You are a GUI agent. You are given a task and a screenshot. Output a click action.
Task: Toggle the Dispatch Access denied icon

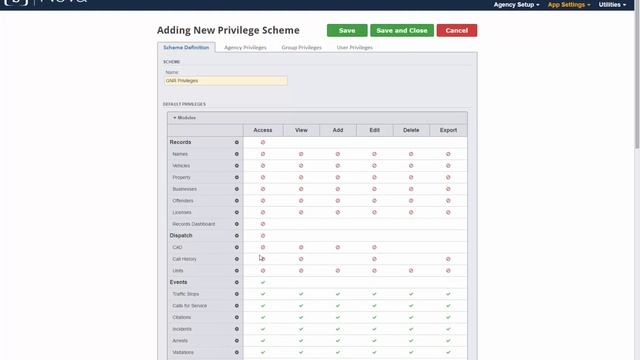click(x=263, y=236)
